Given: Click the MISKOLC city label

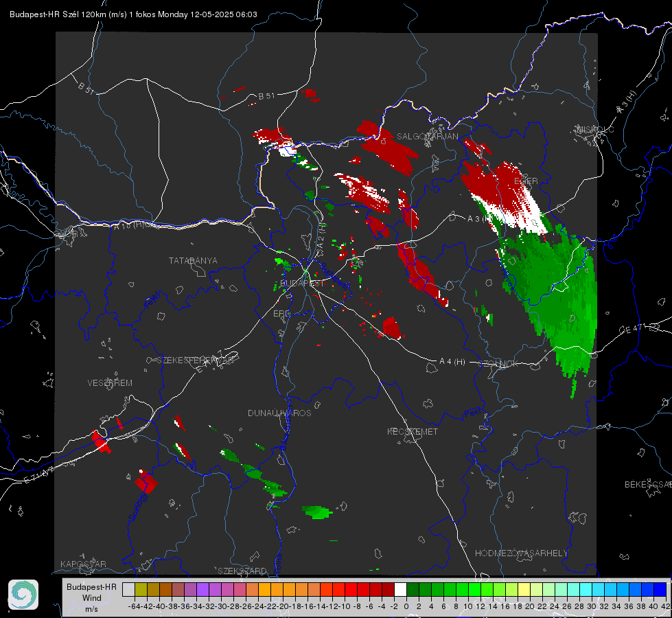Looking at the screenshot, I should [595, 129].
